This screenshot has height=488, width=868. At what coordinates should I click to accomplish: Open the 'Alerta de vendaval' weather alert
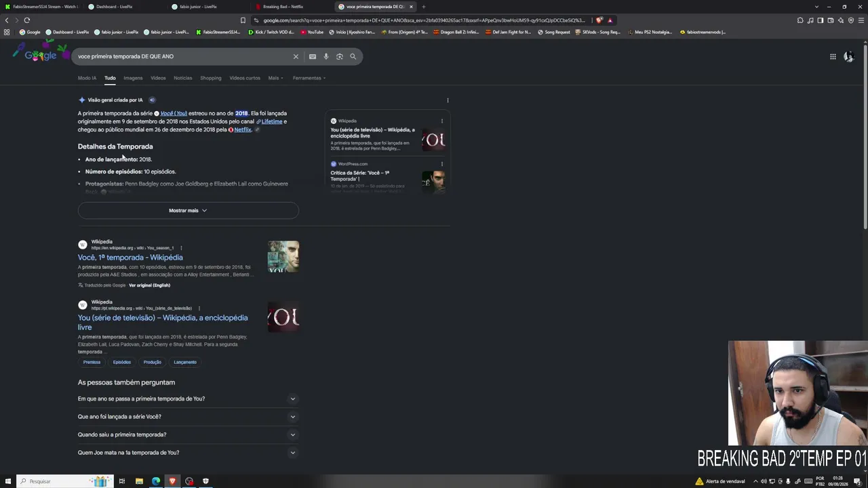721,481
